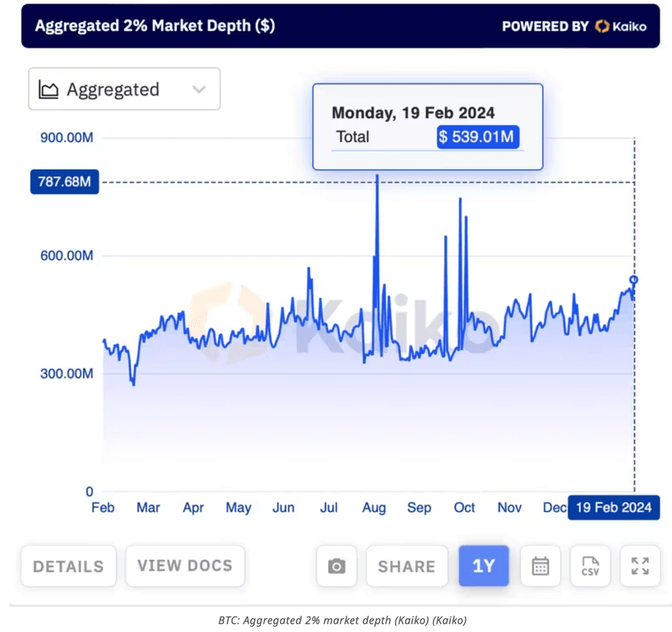Open the calendar date range picker
This screenshot has width=672, height=632.
coord(541,566)
